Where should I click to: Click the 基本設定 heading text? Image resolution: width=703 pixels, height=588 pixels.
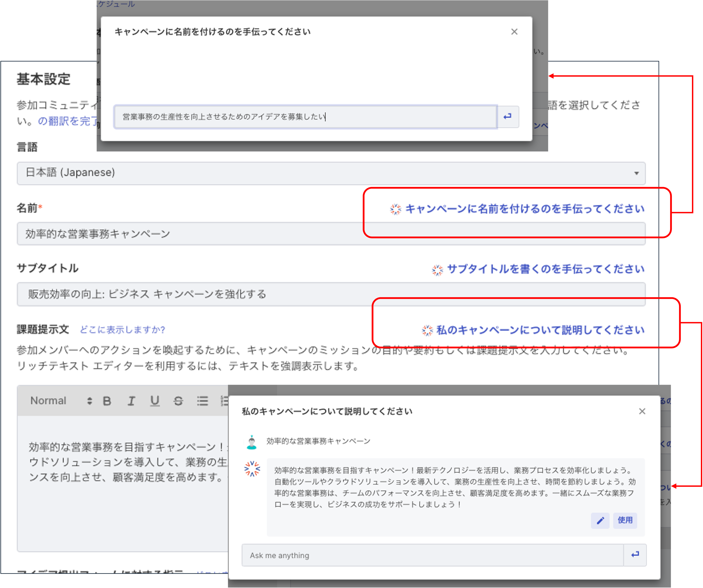point(43,79)
